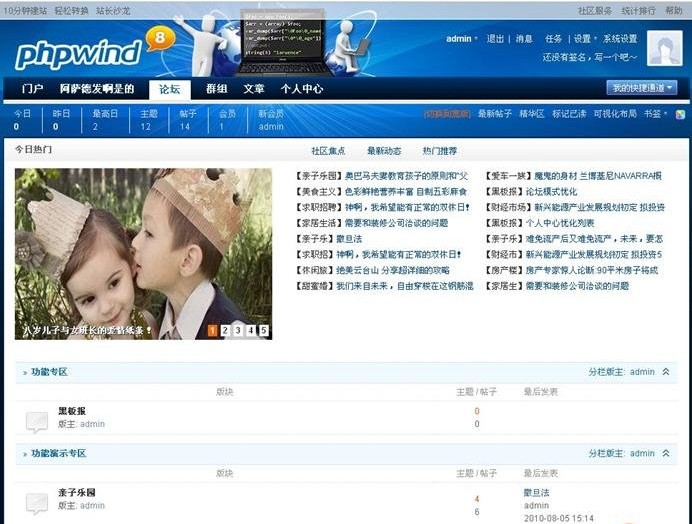
Task: Open 社区服务 in top bar
Action: [595, 11]
